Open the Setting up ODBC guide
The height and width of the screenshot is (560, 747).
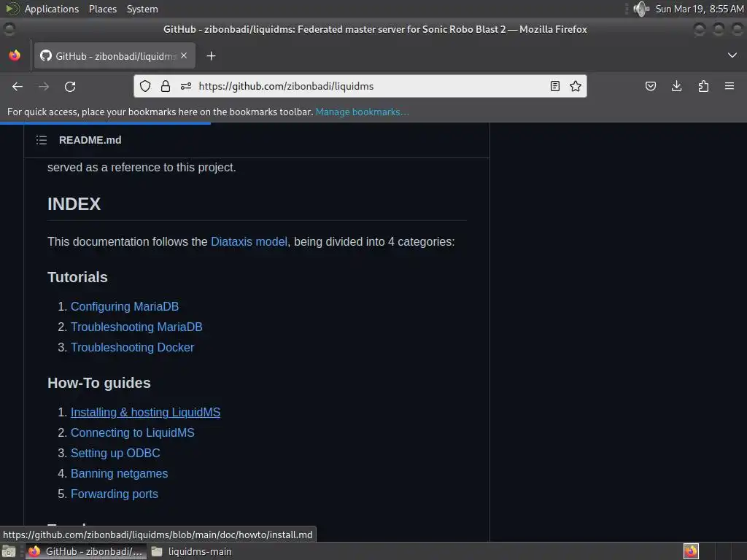[115, 453]
